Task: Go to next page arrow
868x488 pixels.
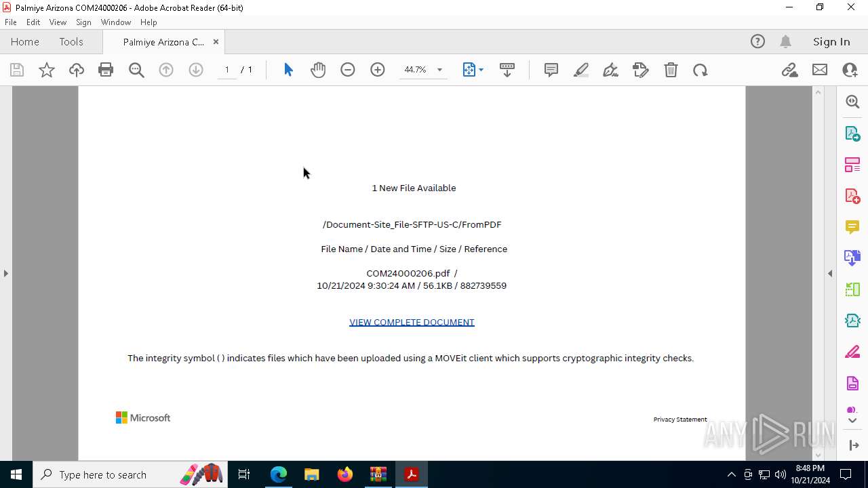Action: [x=196, y=70]
